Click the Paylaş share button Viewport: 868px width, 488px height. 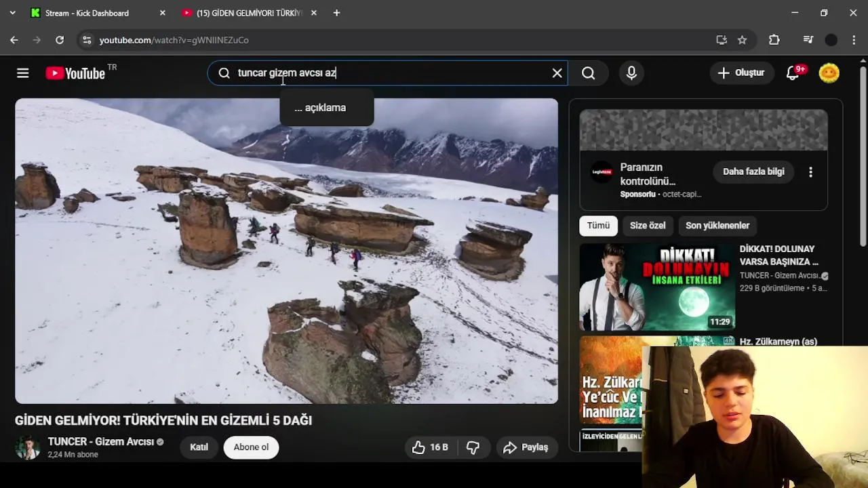click(x=526, y=447)
